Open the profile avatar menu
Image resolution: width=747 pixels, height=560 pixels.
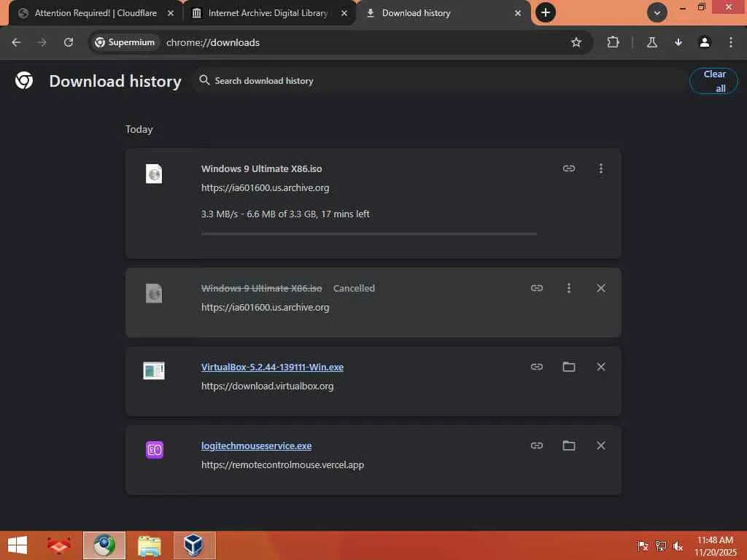point(705,42)
